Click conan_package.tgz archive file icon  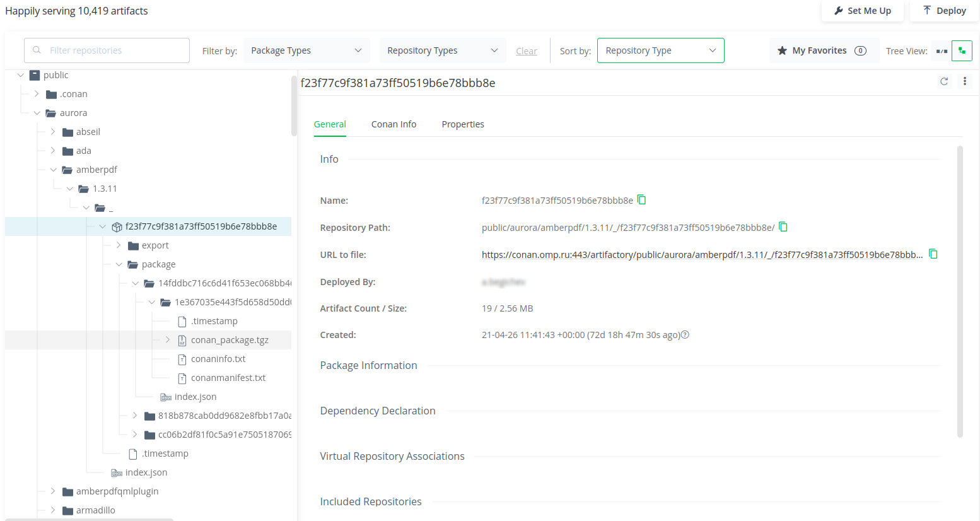pyautogui.click(x=182, y=341)
